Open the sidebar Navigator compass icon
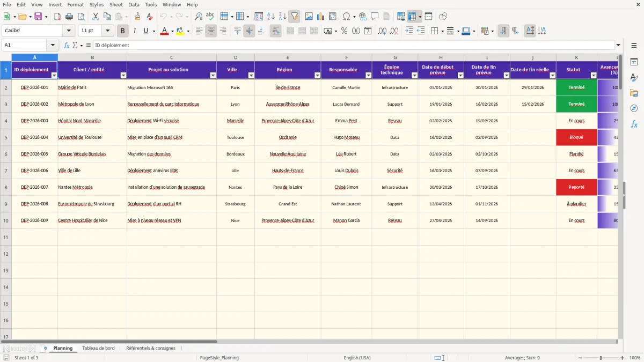The width and height of the screenshot is (644, 362). click(634, 109)
